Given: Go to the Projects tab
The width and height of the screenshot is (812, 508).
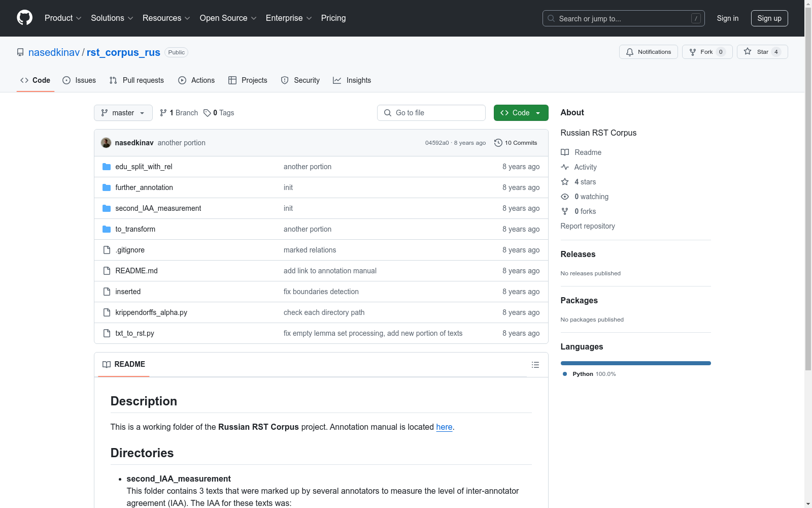Looking at the screenshot, I should click(x=248, y=80).
